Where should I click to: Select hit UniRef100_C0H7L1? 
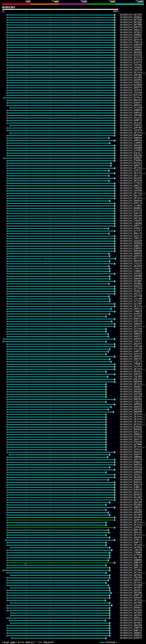click(131, 342)
